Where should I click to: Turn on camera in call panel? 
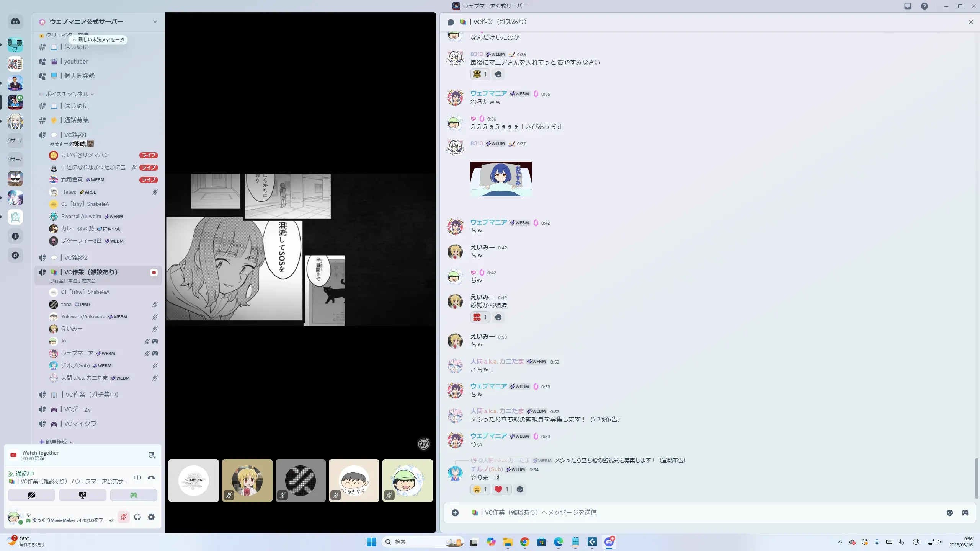[x=31, y=495]
